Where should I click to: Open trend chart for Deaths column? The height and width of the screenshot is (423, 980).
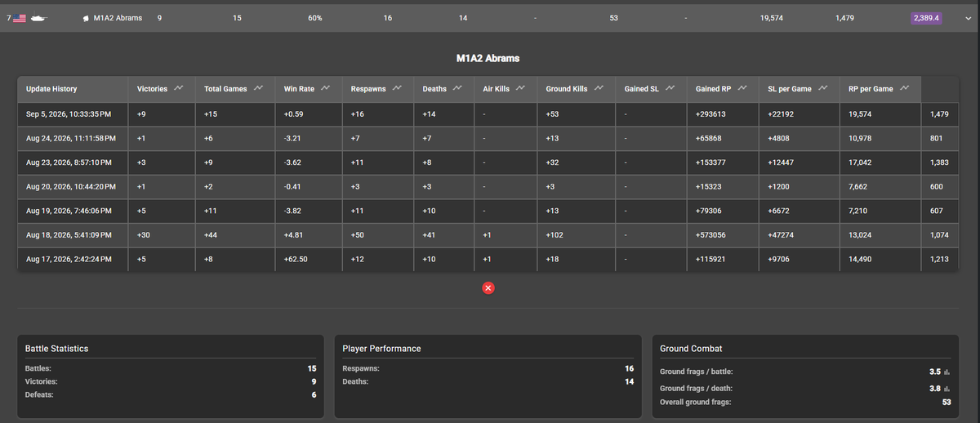(x=457, y=88)
